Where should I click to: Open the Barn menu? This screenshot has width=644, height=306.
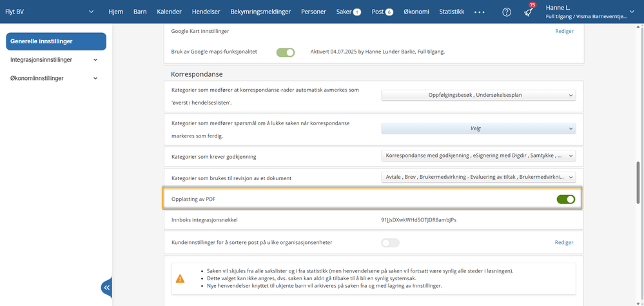pos(140,12)
